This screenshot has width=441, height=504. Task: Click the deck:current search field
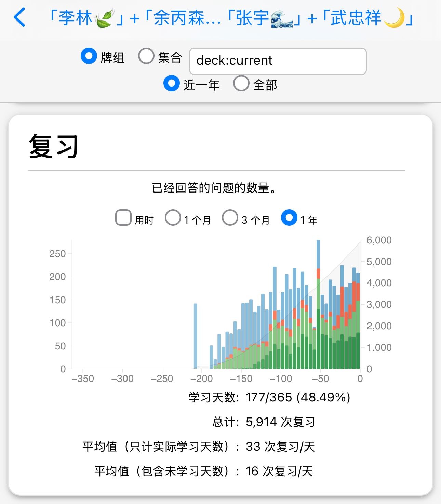[x=278, y=61]
